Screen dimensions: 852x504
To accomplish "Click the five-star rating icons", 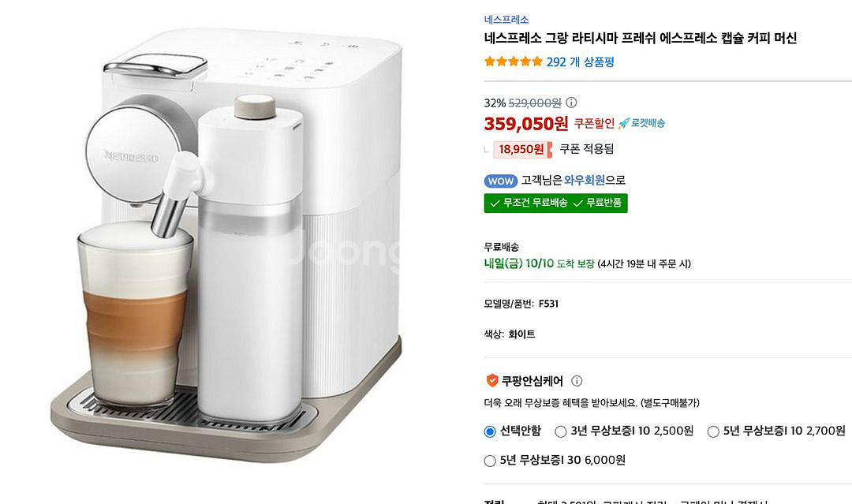I will (513, 62).
